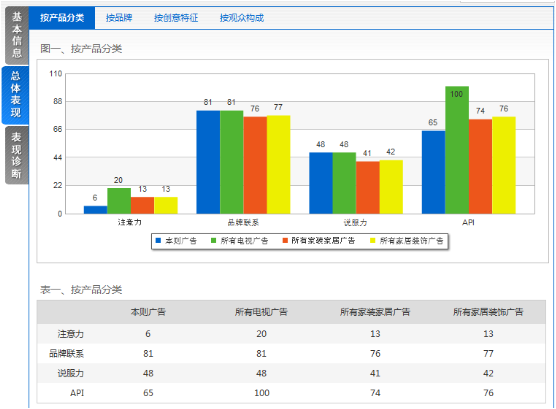Click orange 所有家装家居广告 legend swatch

point(285,241)
